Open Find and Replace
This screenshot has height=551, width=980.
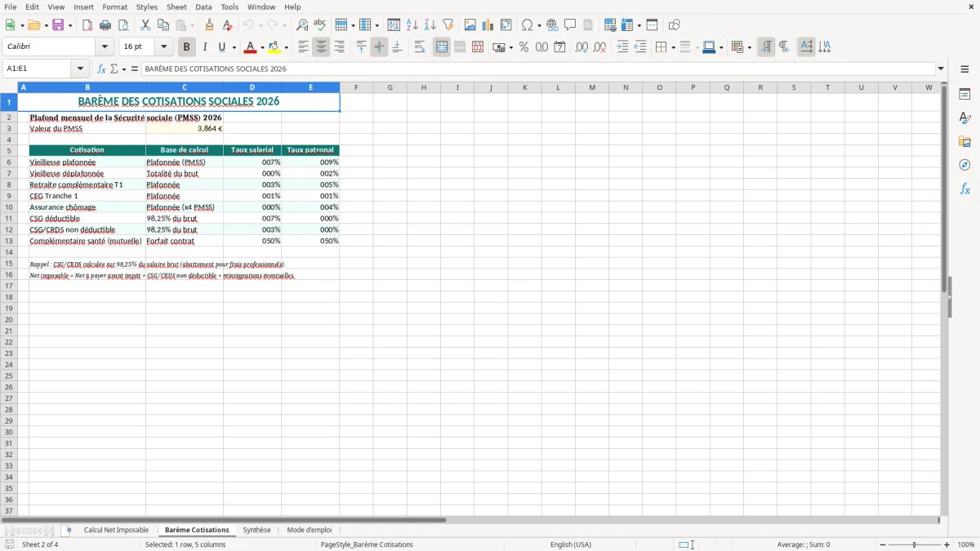(x=302, y=25)
